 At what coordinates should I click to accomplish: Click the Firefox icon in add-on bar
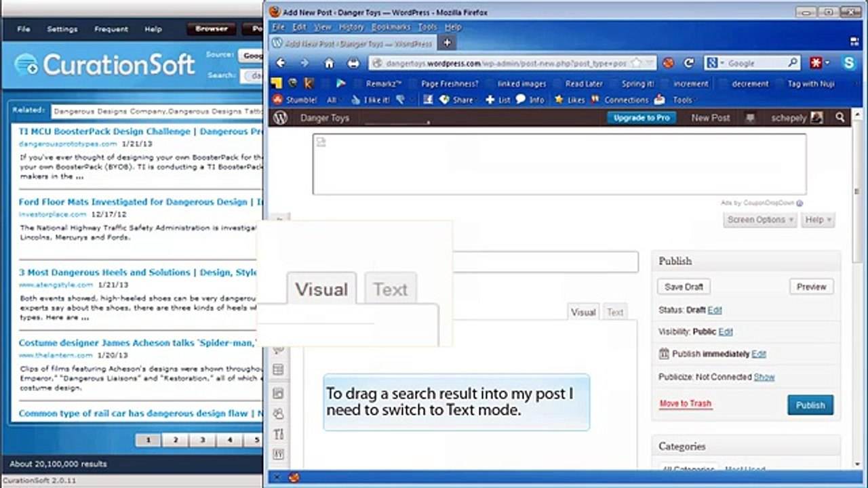pyautogui.click(x=294, y=477)
